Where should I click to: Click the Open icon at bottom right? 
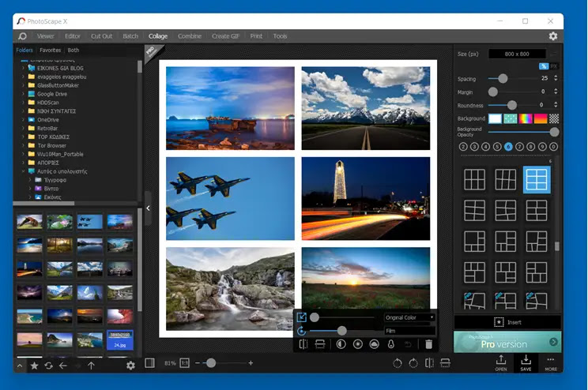pos(501,362)
